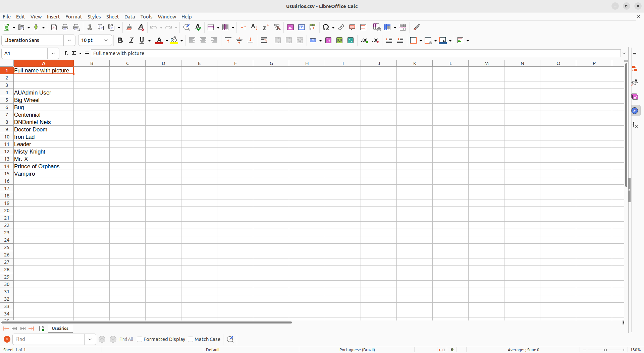Open the sidebar Functions panel

635,125
